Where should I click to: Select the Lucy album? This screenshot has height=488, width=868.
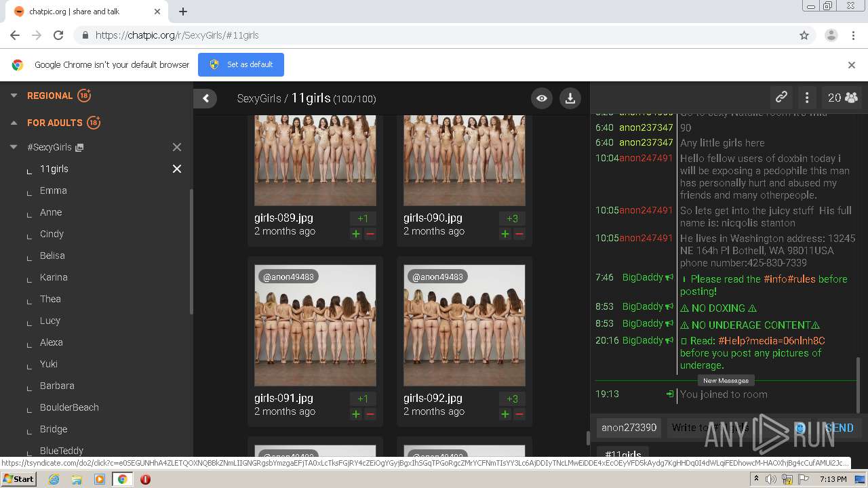50,321
